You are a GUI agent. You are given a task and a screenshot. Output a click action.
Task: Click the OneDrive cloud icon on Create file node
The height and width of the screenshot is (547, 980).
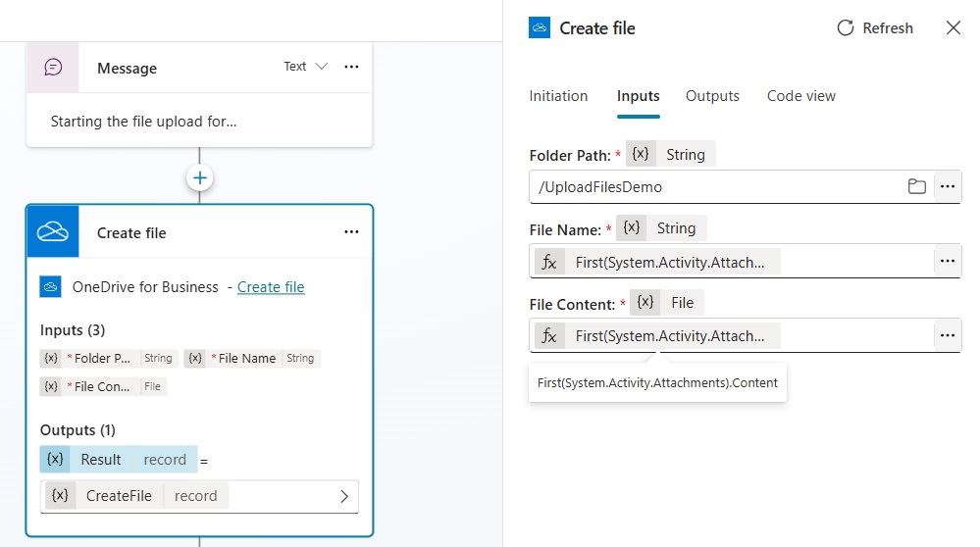pyautogui.click(x=53, y=231)
